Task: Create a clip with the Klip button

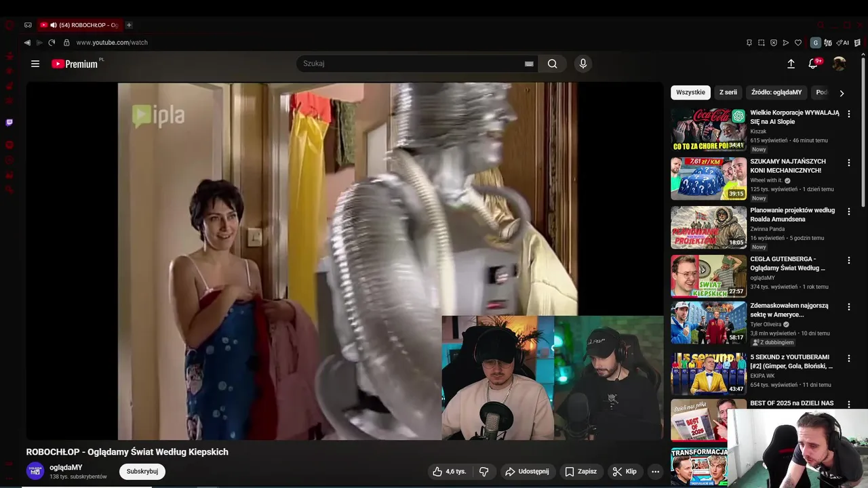Action: 625,471
